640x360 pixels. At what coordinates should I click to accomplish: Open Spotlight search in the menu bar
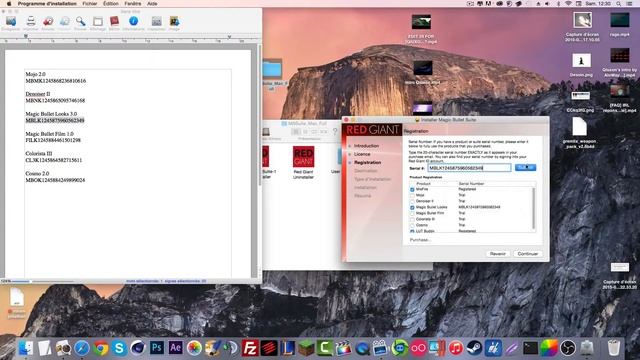pyautogui.click(x=619, y=4)
